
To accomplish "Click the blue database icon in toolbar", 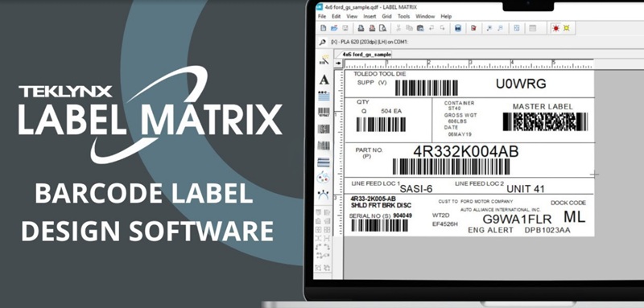I will [458, 28].
